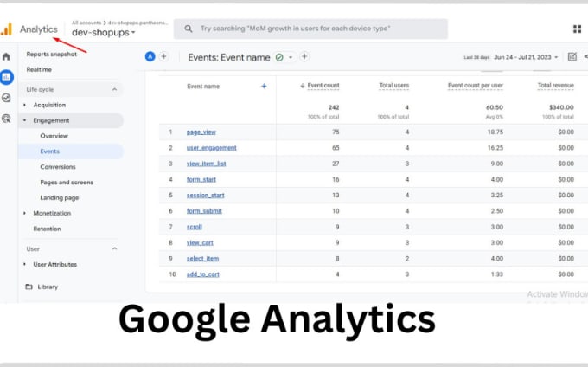Click the All accounts breadcrumb
Image resolution: width=588 pixels, height=367 pixels.
click(x=86, y=23)
